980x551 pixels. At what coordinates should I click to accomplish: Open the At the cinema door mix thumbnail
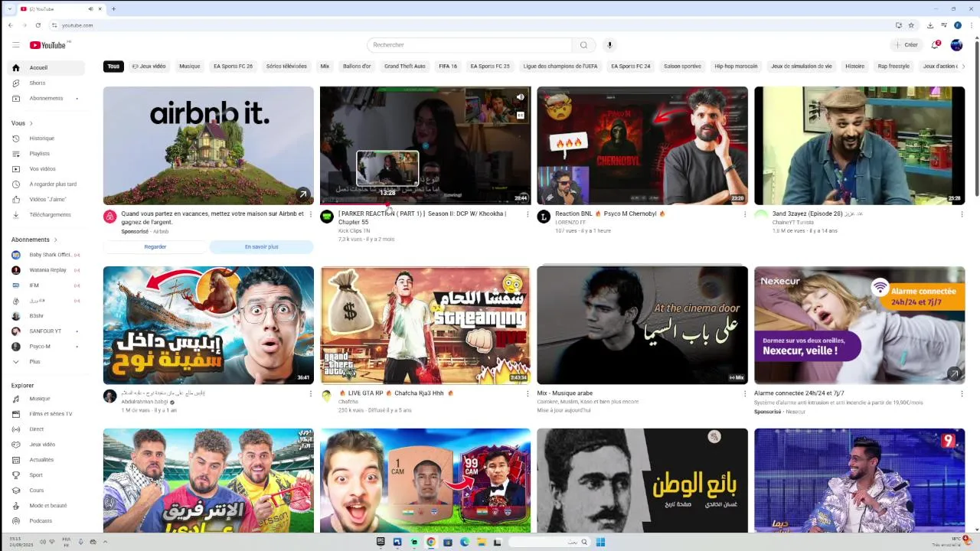pyautogui.click(x=642, y=325)
